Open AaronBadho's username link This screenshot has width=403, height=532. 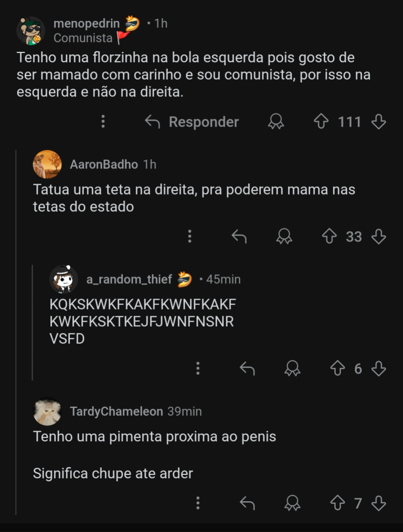[104, 165]
